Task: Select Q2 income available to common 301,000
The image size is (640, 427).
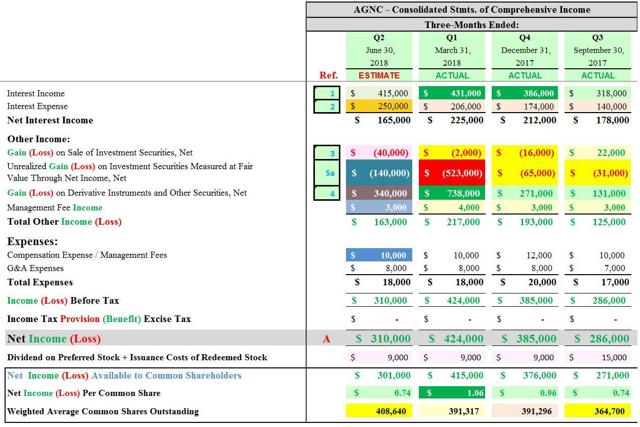Action: click(x=379, y=375)
